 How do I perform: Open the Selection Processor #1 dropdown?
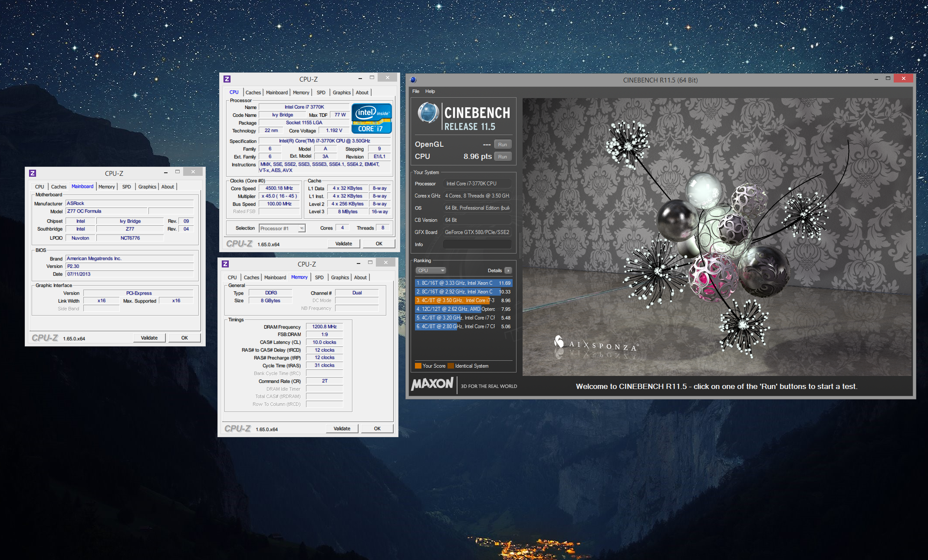(302, 228)
